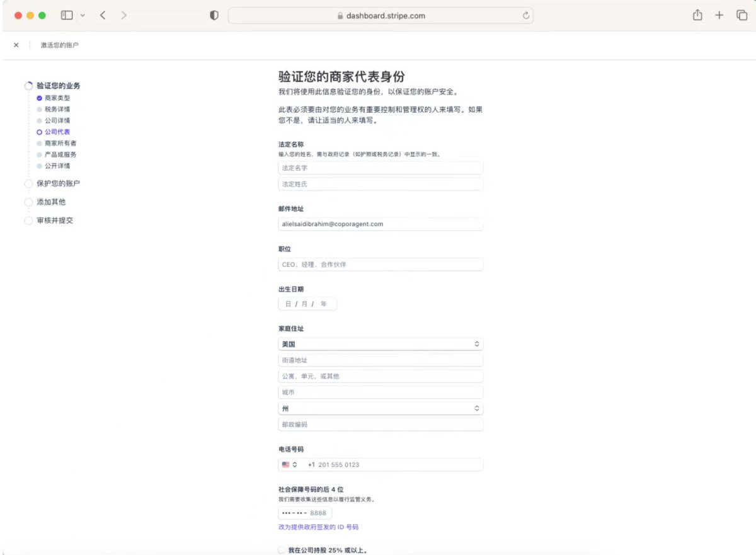Open 保护您的账户 section in sidebar
The image size is (756, 555).
coord(58,184)
